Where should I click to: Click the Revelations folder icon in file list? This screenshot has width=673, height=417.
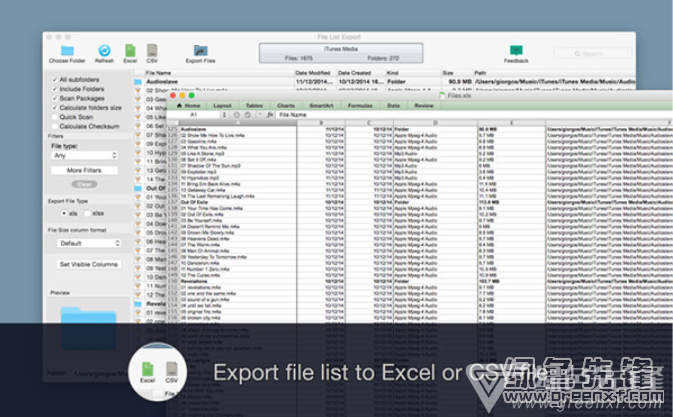(x=138, y=304)
